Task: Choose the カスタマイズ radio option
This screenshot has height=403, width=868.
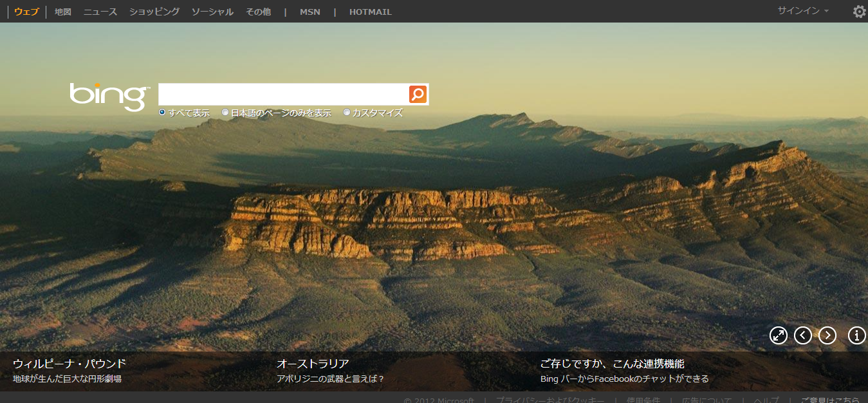Action: click(347, 113)
